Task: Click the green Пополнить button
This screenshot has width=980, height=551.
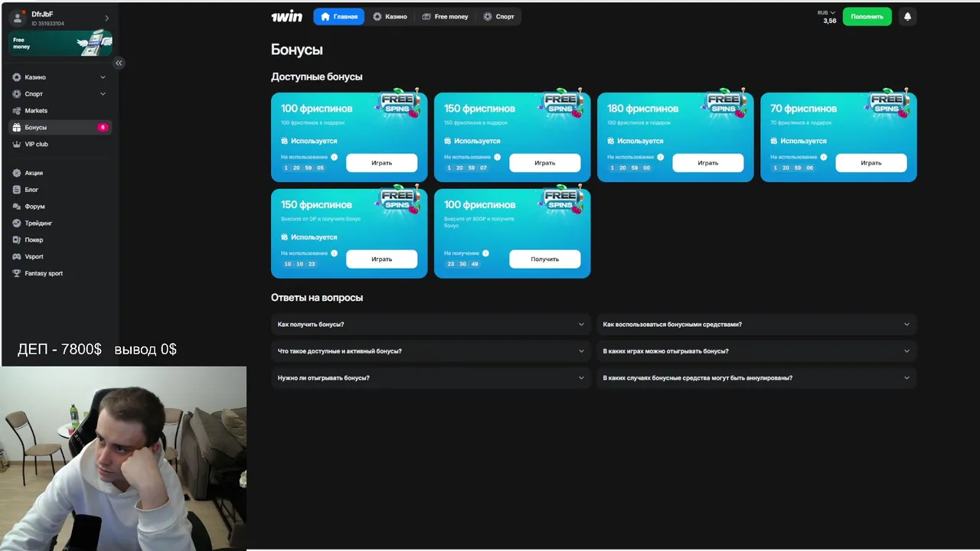Action: tap(867, 16)
